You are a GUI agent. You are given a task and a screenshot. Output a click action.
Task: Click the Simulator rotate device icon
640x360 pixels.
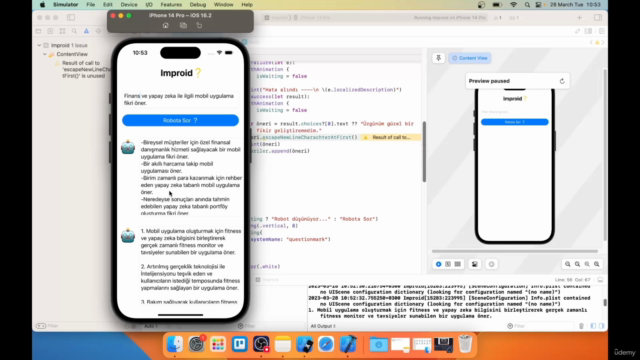(199, 25)
